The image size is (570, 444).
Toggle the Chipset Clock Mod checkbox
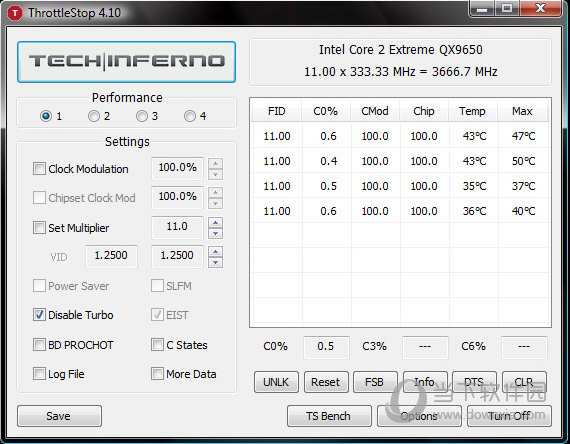pyautogui.click(x=39, y=198)
